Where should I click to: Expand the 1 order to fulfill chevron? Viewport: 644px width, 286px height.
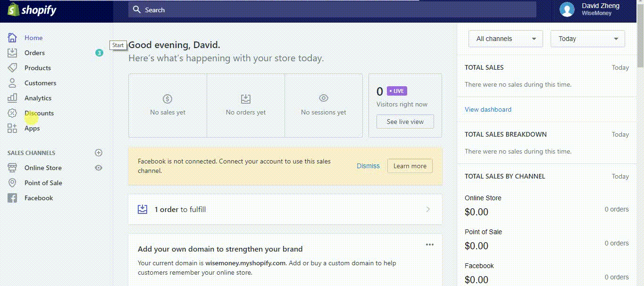point(428,209)
